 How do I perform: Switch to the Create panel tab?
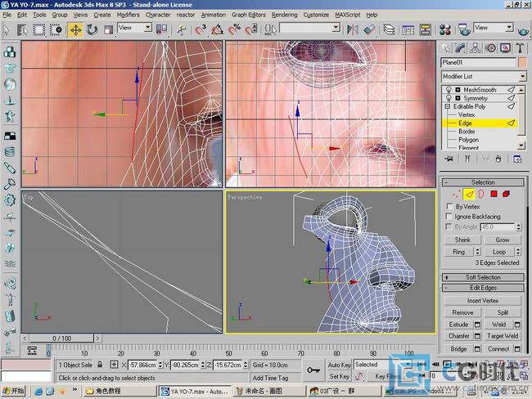[445, 48]
